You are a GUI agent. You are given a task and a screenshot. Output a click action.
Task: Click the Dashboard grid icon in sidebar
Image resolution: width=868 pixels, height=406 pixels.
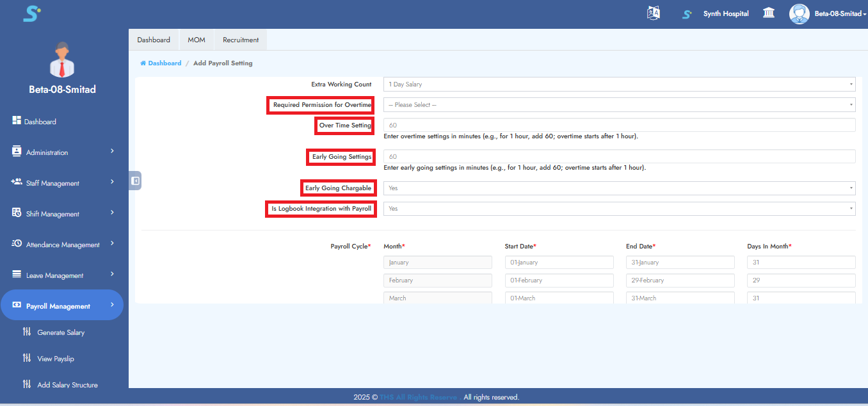tap(17, 121)
